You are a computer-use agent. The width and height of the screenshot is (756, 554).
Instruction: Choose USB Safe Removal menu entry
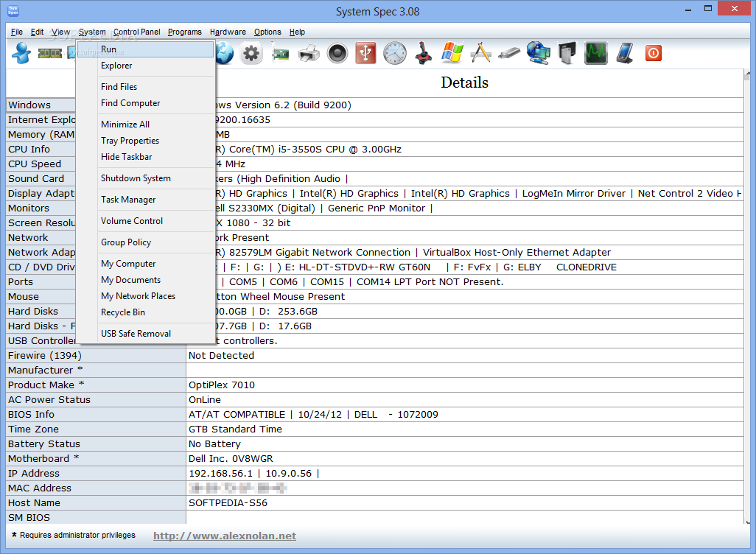tap(146, 334)
